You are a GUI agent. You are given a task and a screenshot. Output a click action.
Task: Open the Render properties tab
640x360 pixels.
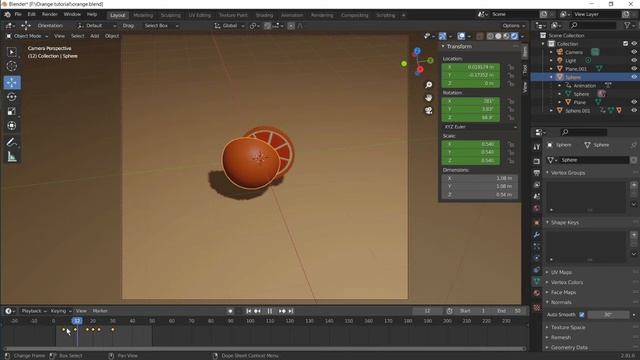point(537,162)
